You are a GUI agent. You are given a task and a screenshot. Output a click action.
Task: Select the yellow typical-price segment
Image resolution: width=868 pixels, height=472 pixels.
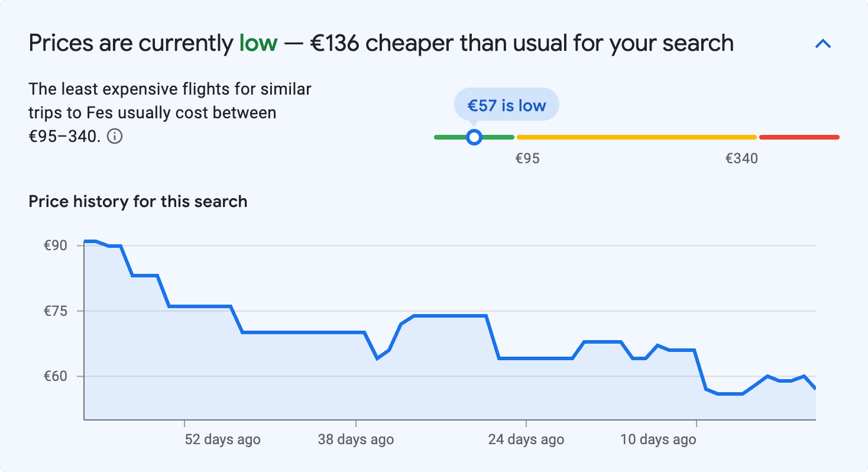point(636,137)
